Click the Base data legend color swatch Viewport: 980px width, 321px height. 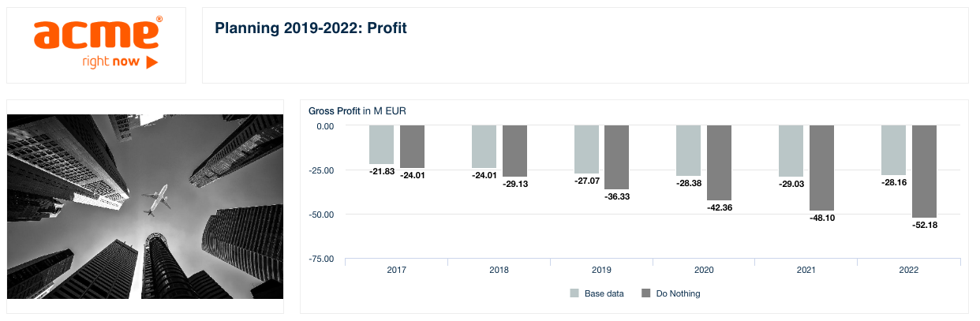point(574,294)
